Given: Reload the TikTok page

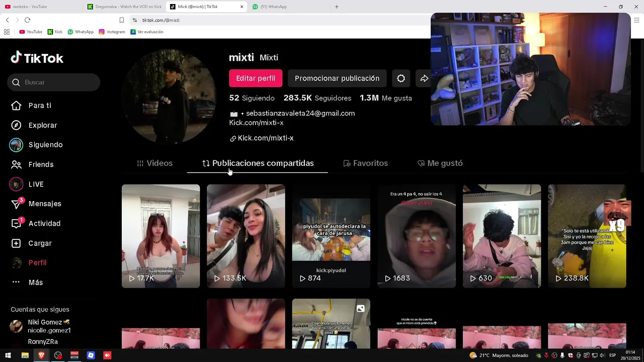Looking at the screenshot, I should (x=27, y=20).
